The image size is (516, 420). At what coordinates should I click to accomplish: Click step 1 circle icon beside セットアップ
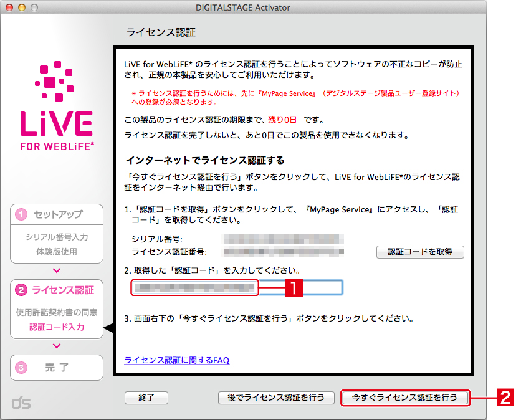point(21,214)
